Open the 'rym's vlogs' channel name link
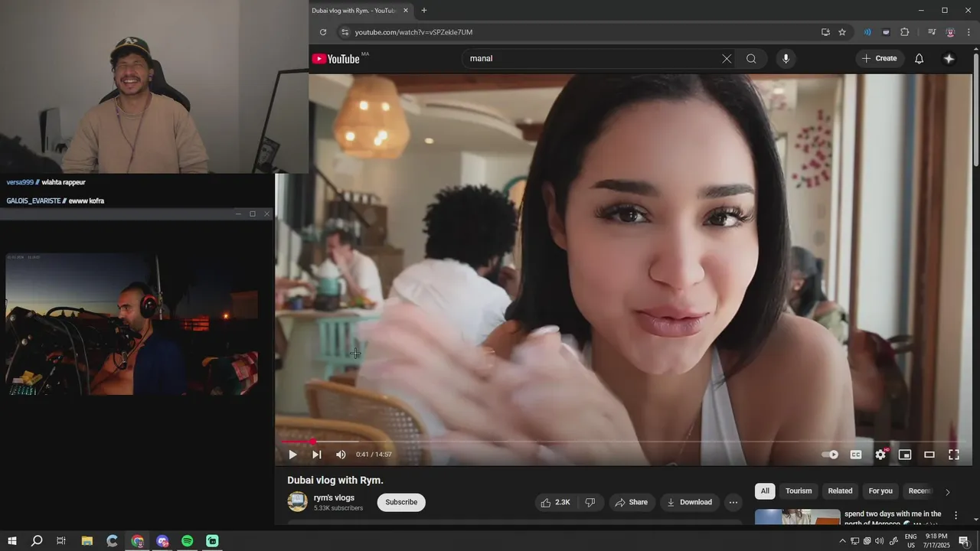 point(334,497)
